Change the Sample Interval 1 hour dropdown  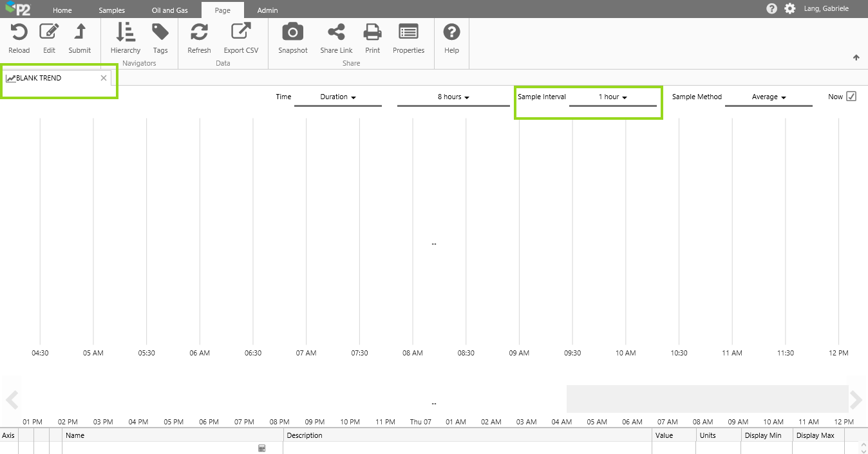(x=612, y=97)
